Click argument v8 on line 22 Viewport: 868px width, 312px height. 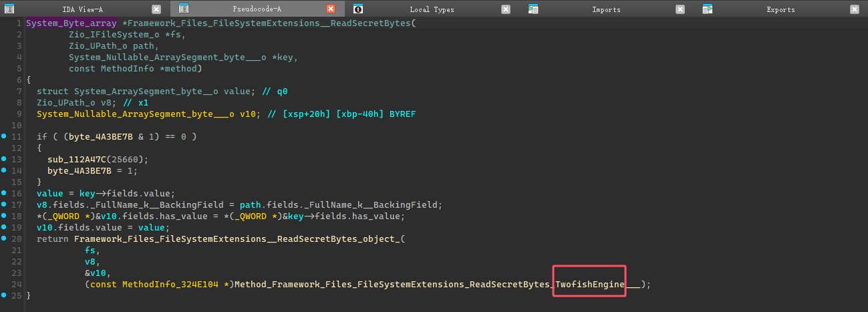90,262
